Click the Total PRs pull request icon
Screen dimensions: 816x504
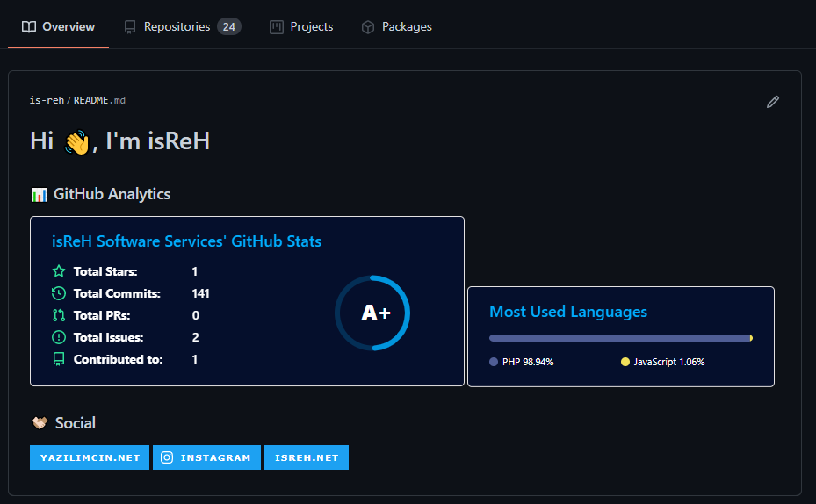coord(59,315)
